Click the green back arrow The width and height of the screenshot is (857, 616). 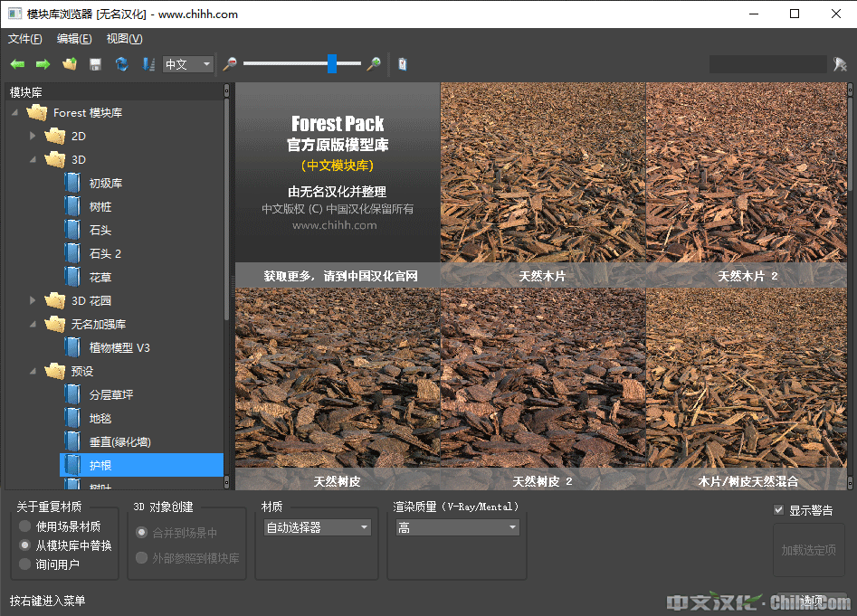[17, 64]
